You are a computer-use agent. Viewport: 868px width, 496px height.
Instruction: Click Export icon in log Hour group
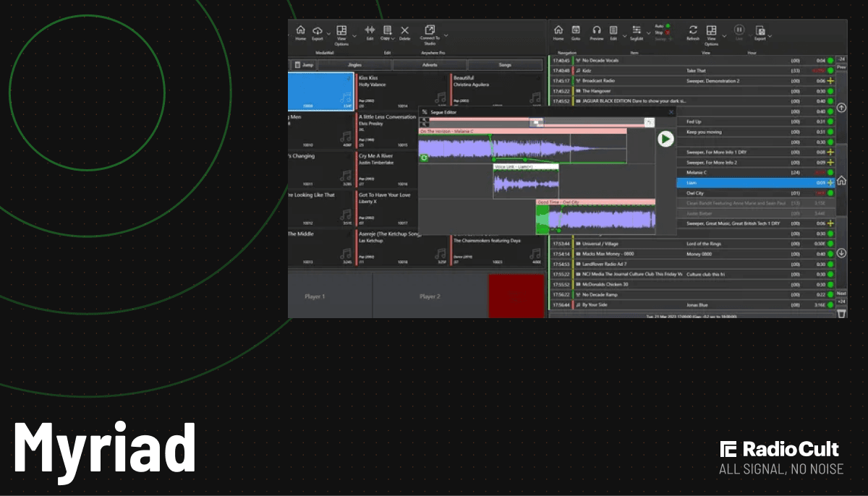point(760,31)
